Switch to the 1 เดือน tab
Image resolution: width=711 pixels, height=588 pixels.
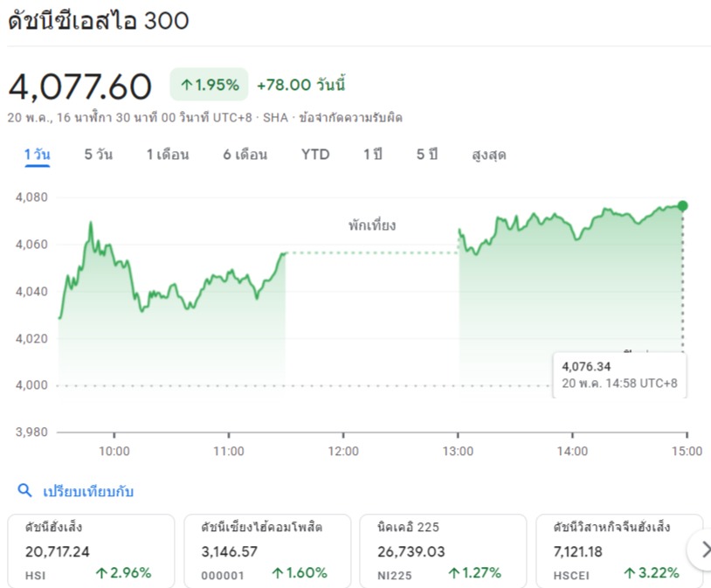pos(168,155)
